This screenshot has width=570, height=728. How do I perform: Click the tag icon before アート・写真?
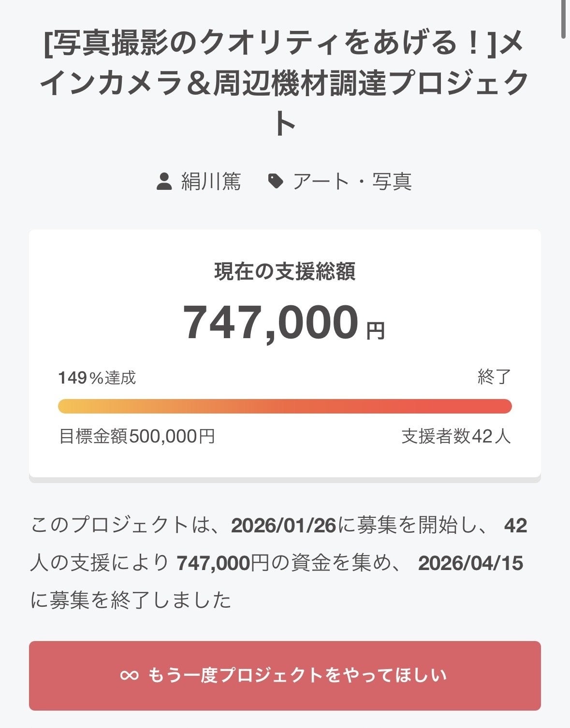[276, 182]
